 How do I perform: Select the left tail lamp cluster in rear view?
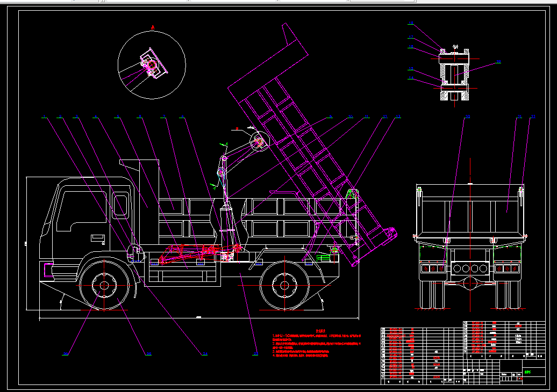pos(433,268)
